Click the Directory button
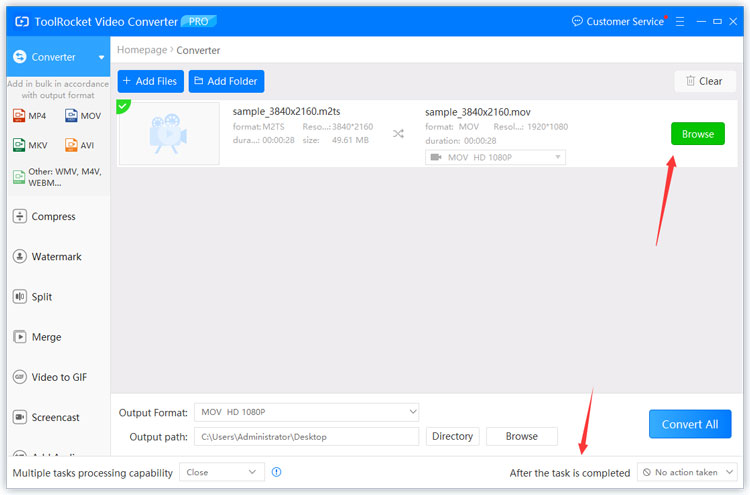The width and height of the screenshot is (750, 495). (x=452, y=436)
